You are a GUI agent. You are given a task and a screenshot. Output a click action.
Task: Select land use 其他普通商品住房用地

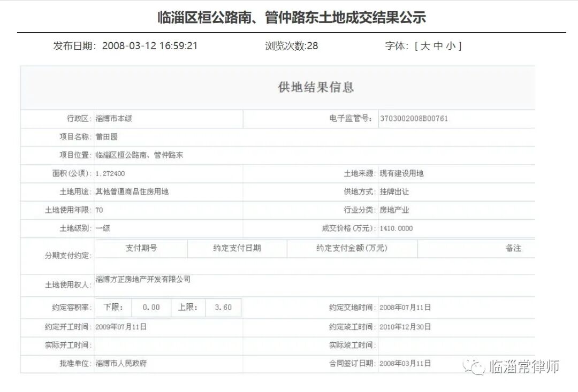132,191
